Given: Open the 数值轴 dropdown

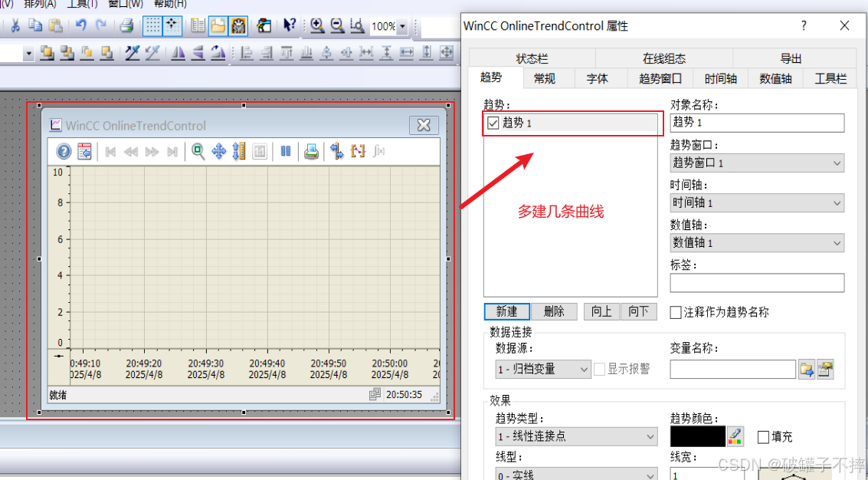Looking at the screenshot, I should 757,243.
